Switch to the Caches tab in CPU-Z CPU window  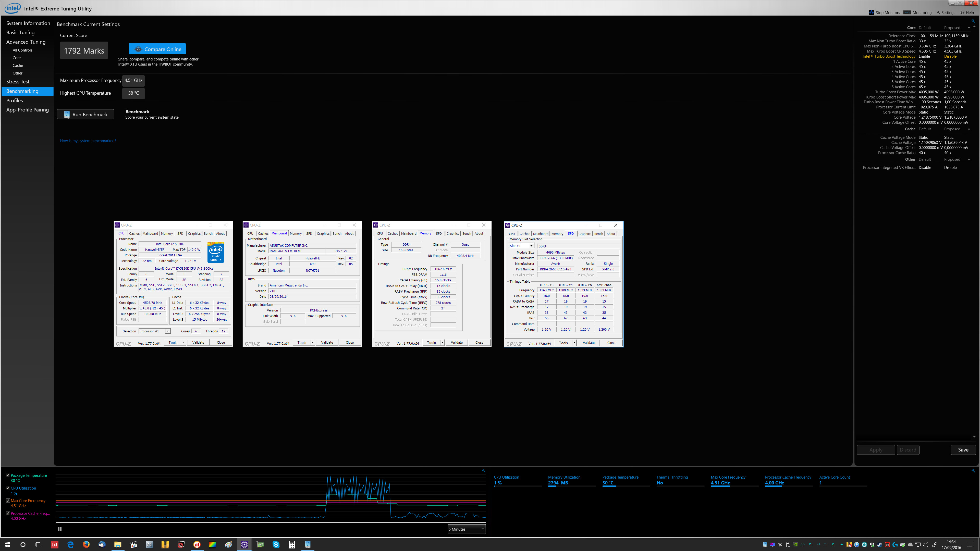pos(134,233)
